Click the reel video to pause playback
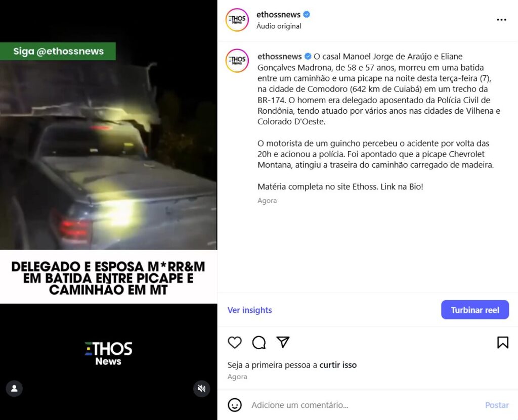The width and height of the screenshot is (518, 420). (x=108, y=210)
